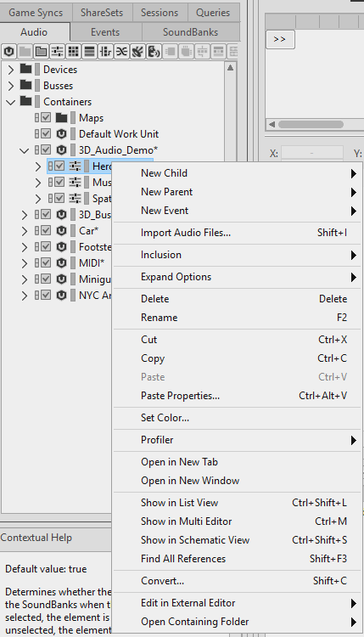Click the >> expand button

(x=280, y=39)
